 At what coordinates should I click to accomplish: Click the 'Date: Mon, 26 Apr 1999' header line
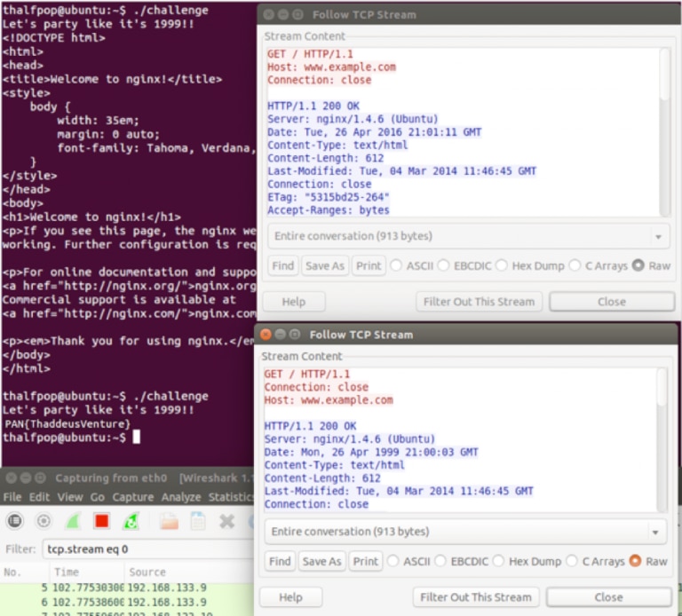coord(371,452)
